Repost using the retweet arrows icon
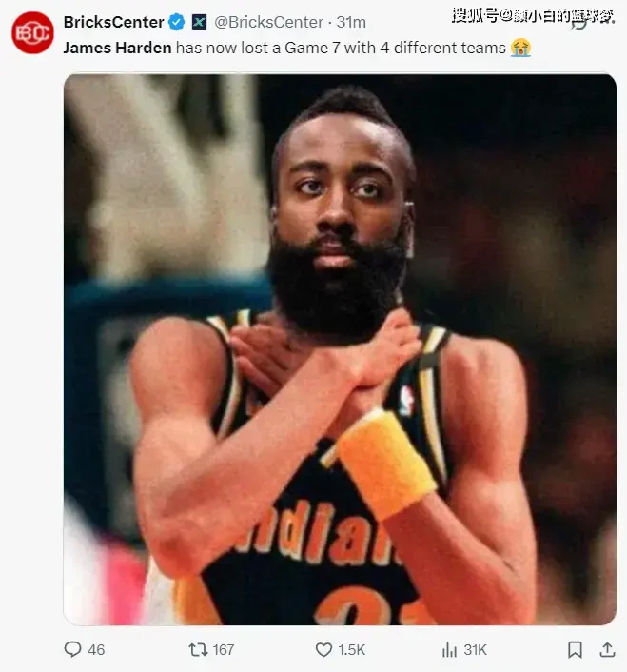Screen dimensions: 627x672 [x=198, y=650]
